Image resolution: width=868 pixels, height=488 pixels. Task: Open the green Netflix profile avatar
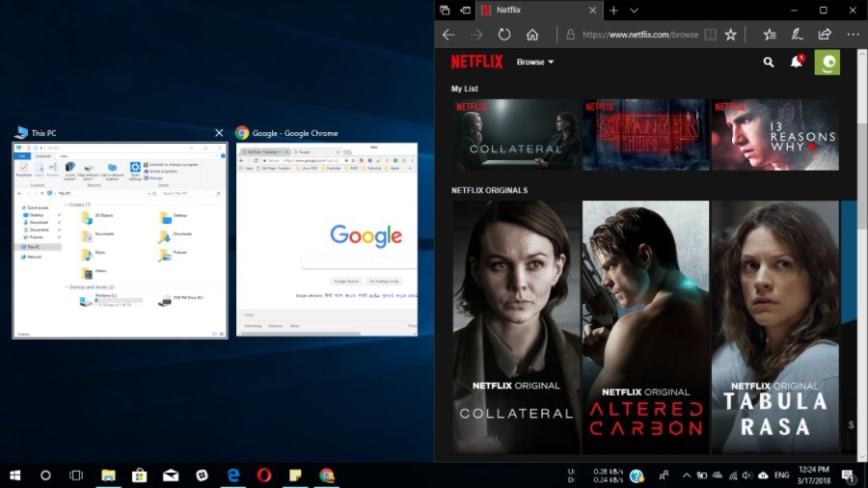pyautogui.click(x=827, y=62)
